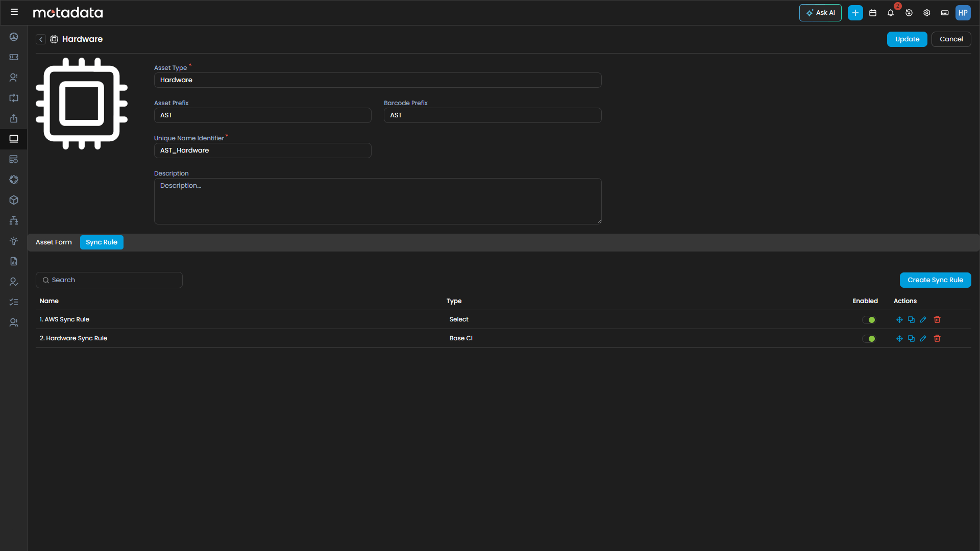Open the notifications bell
This screenshot has width=980, height=551.
pos(891,13)
